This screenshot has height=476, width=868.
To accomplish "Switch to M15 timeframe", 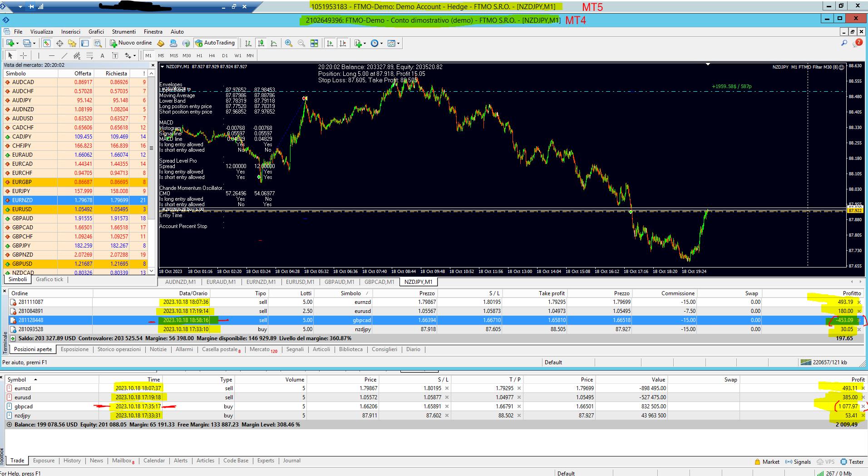I will coord(174,55).
